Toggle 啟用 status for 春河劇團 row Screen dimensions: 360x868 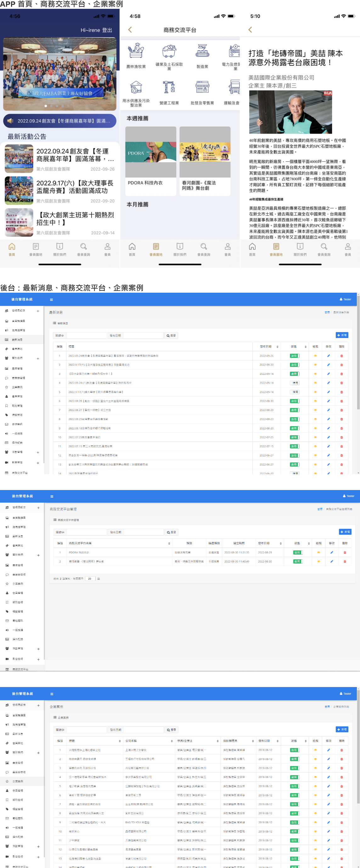coord(298,561)
